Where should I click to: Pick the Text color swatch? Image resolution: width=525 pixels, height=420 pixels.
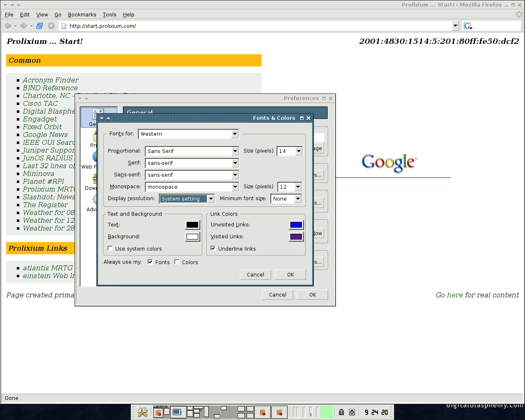click(192, 225)
